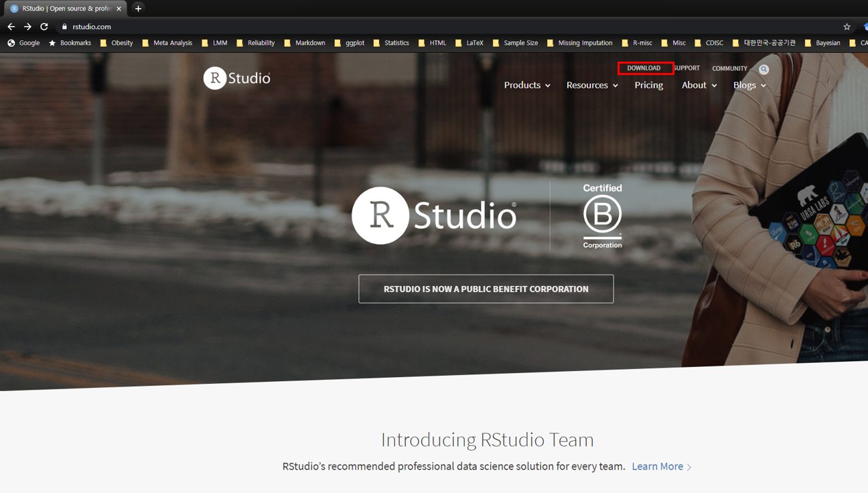Open the LaTeX bookmark folder
868x493 pixels.
tap(469, 43)
